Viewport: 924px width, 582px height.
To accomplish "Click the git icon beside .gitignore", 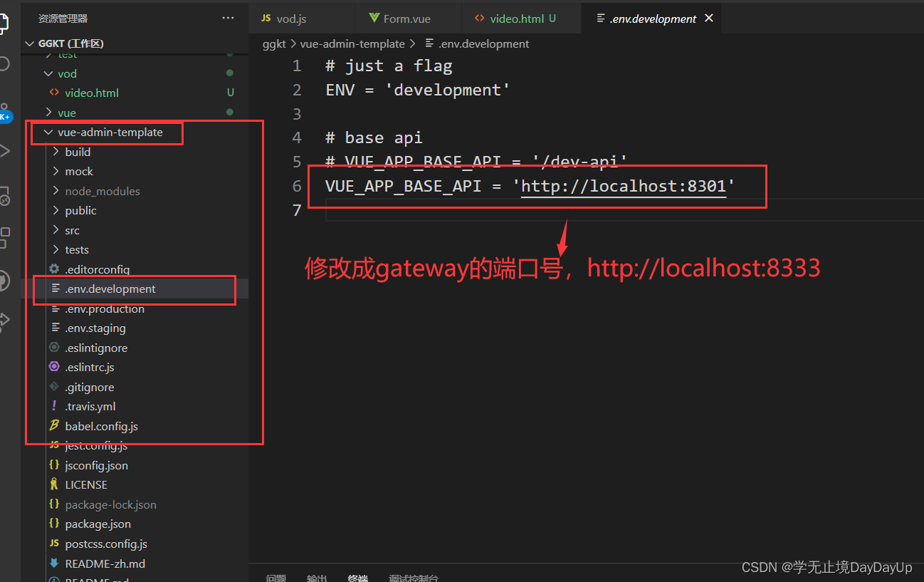I will click(x=54, y=387).
